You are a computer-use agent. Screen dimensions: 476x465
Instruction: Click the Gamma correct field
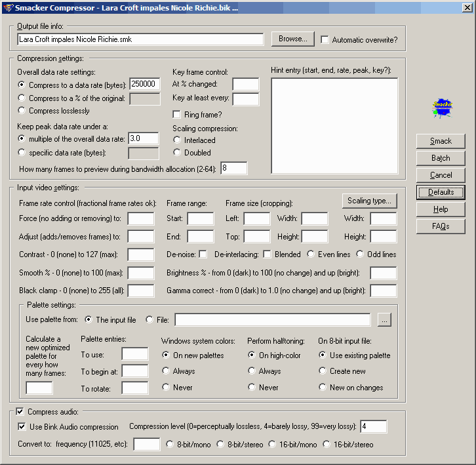[x=384, y=291]
